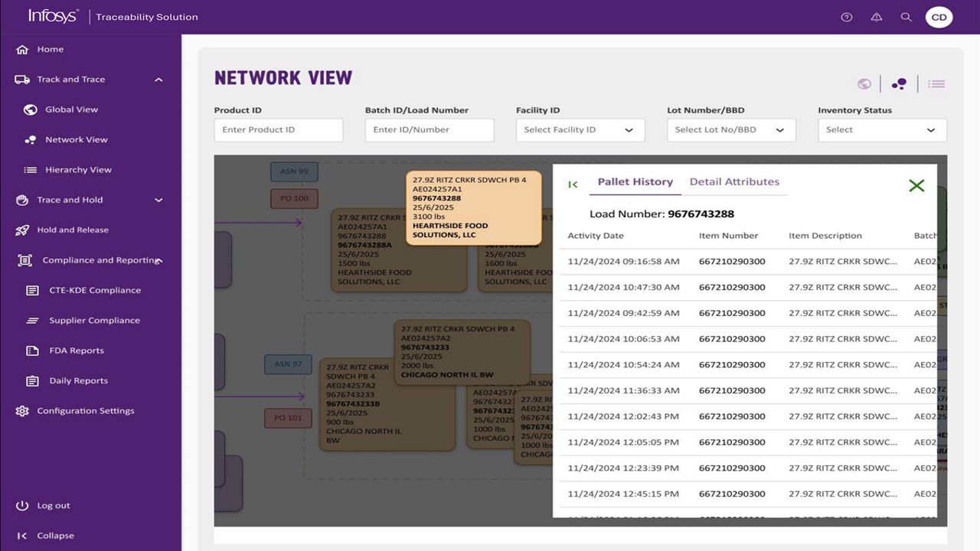Switch to list view in header toolbar
This screenshot has height=551, width=980.
[936, 84]
